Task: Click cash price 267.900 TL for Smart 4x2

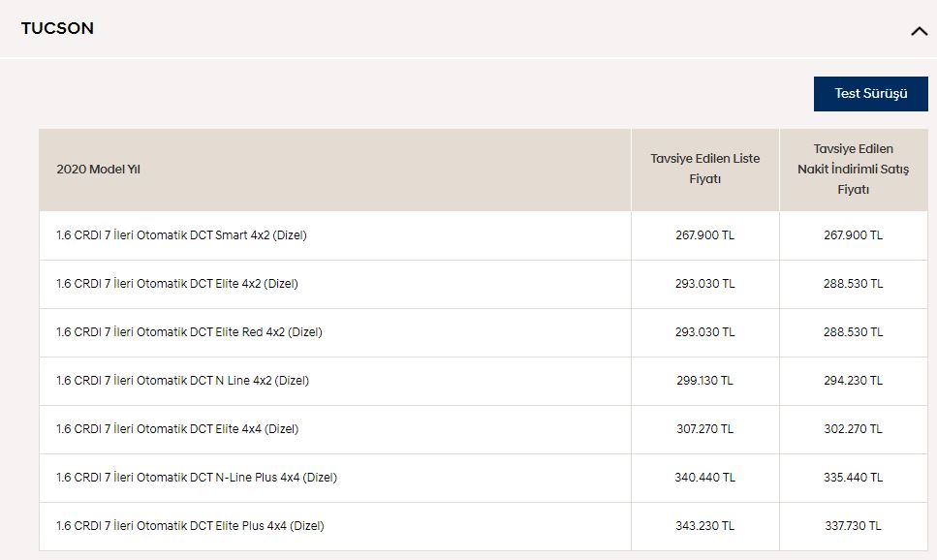Action: (854, 235)
